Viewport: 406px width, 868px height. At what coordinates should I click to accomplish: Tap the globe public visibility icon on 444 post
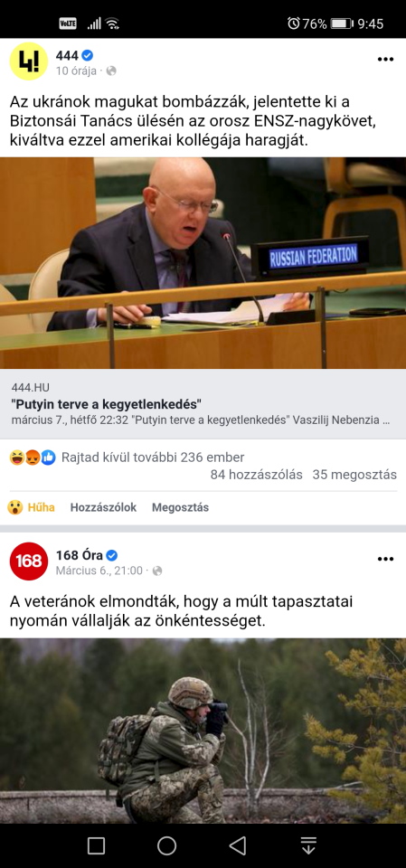(111, 71)
